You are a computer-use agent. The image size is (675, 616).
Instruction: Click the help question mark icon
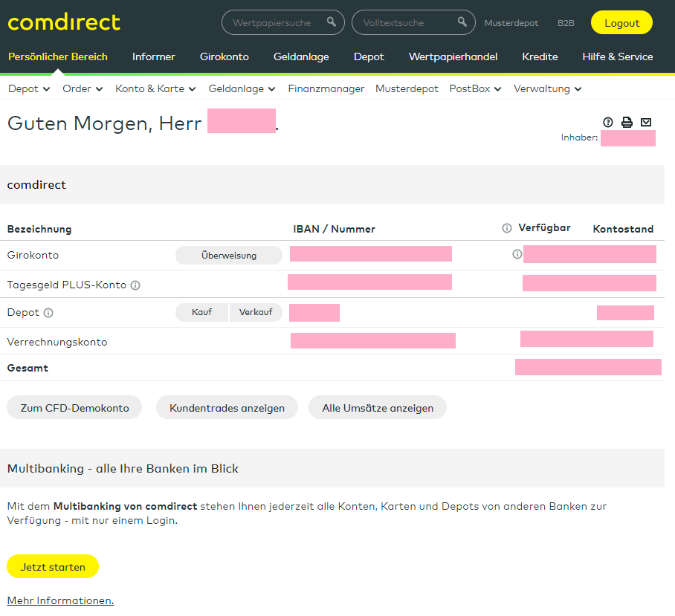click(608, 123)
